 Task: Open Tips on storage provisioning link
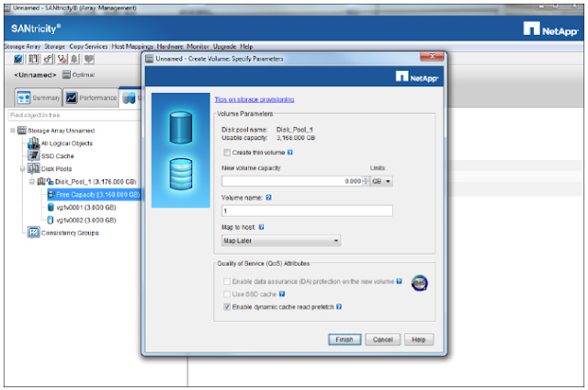pos(254,99)
